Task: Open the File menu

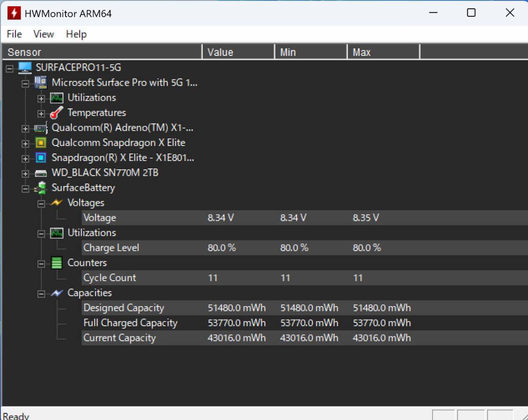Action: (x=15, y=34)
